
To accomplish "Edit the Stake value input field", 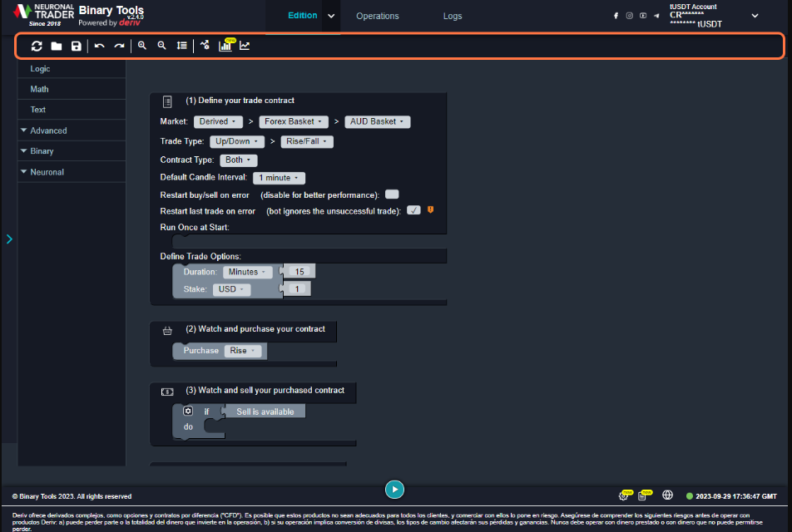I will coord(297,288).
